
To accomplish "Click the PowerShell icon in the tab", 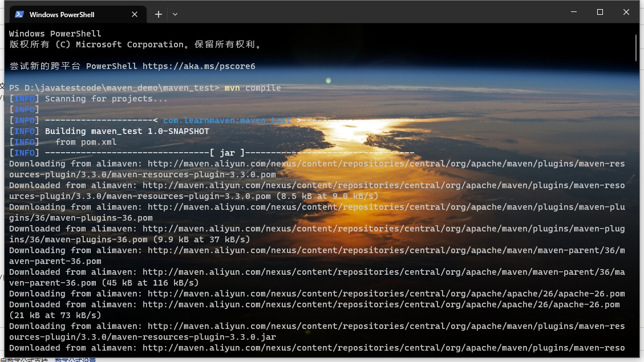I will [19, 14].
